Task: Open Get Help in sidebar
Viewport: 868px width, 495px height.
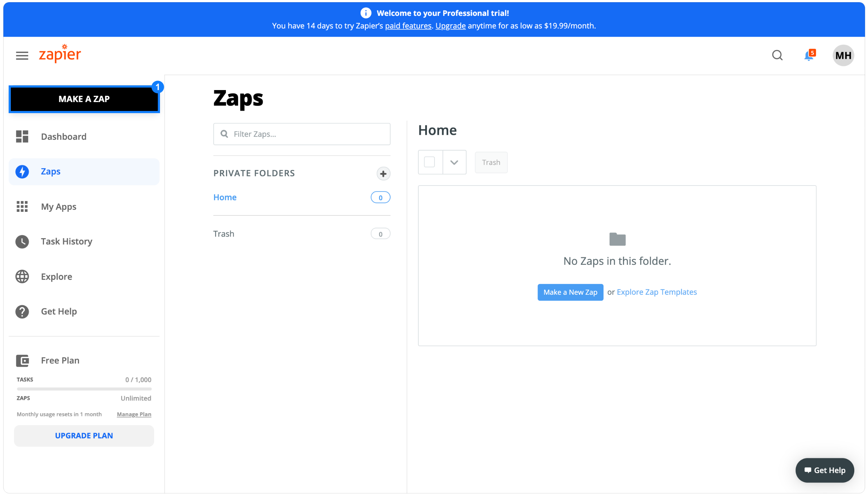Action: tap(84, 312)
